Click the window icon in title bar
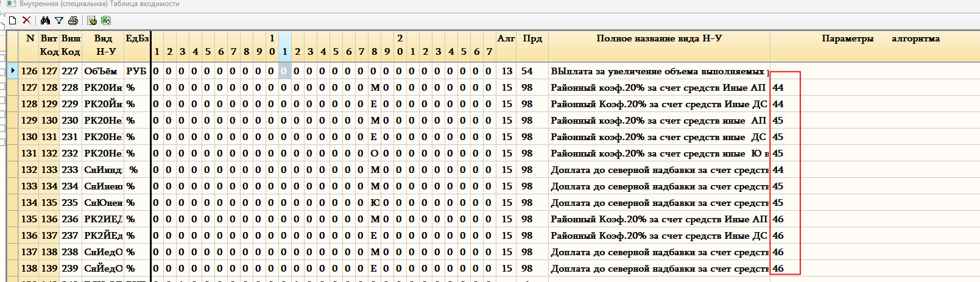This screenshot has height=282, width=980. point(10,4)
